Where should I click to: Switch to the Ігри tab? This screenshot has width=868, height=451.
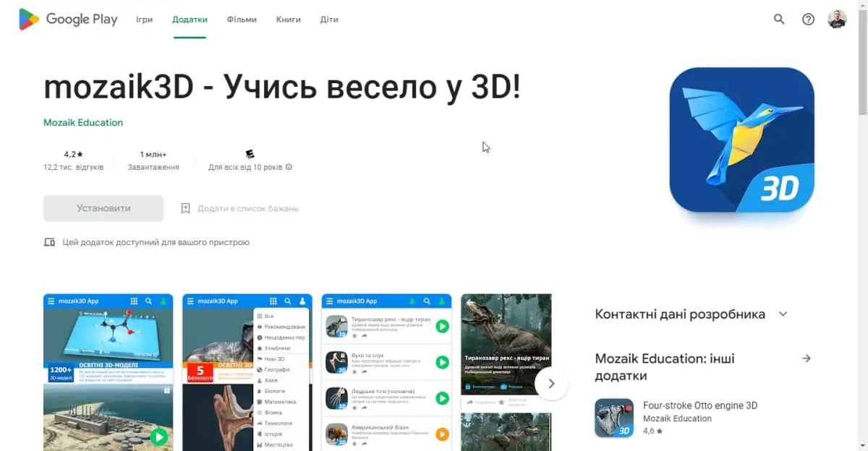144,20
